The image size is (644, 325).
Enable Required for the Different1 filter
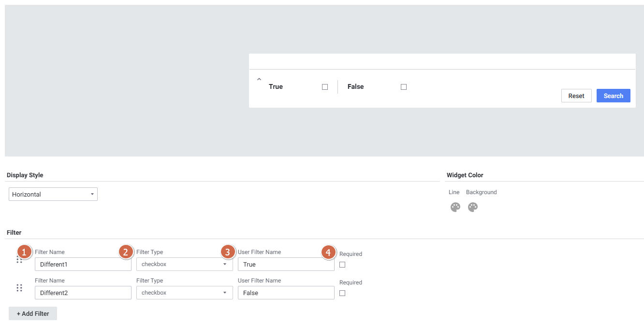click(x=342, y=265)
